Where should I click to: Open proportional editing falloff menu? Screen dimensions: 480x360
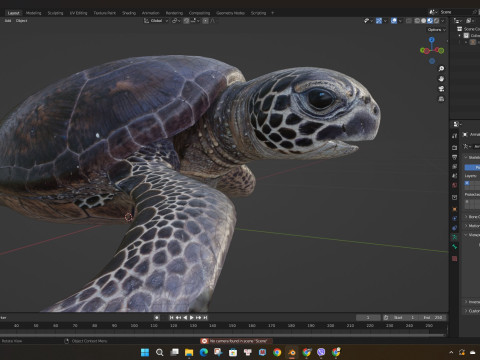pyautogui.click(x=212, y=21)
